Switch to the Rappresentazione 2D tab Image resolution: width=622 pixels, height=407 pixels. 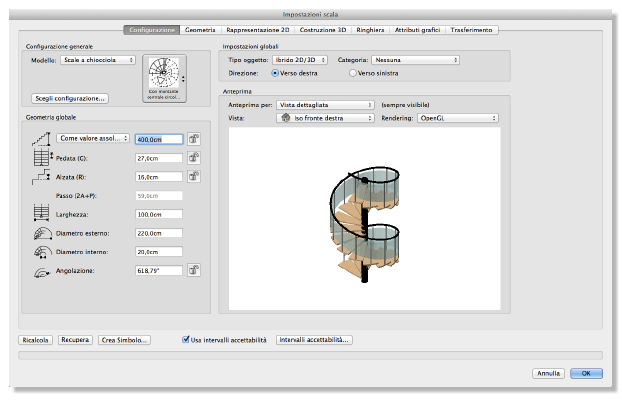coord(257,30)
